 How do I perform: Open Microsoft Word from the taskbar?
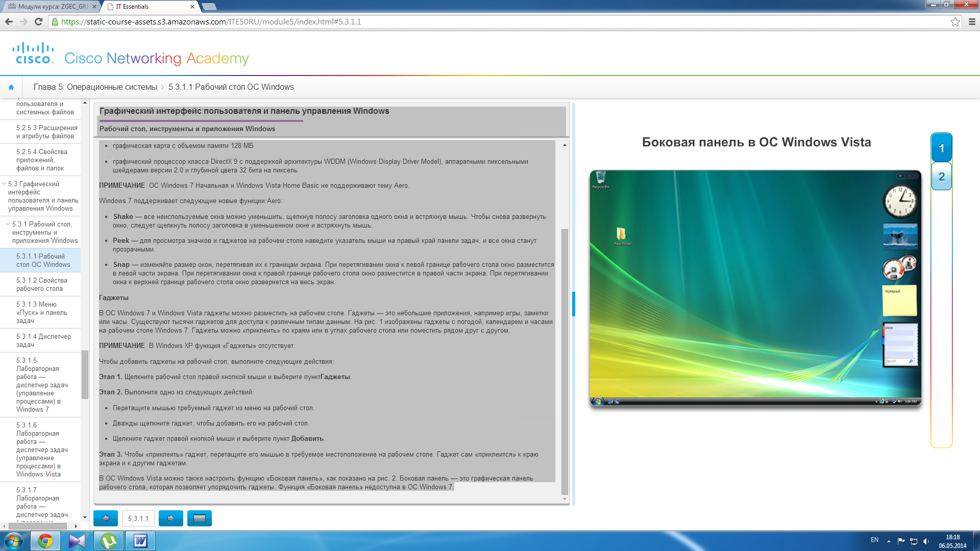(140, 541)
